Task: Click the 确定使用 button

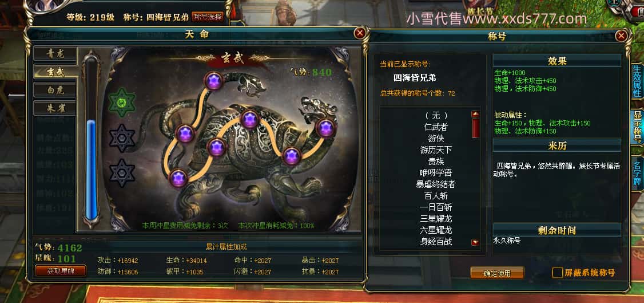Action: tap(497, 273)
